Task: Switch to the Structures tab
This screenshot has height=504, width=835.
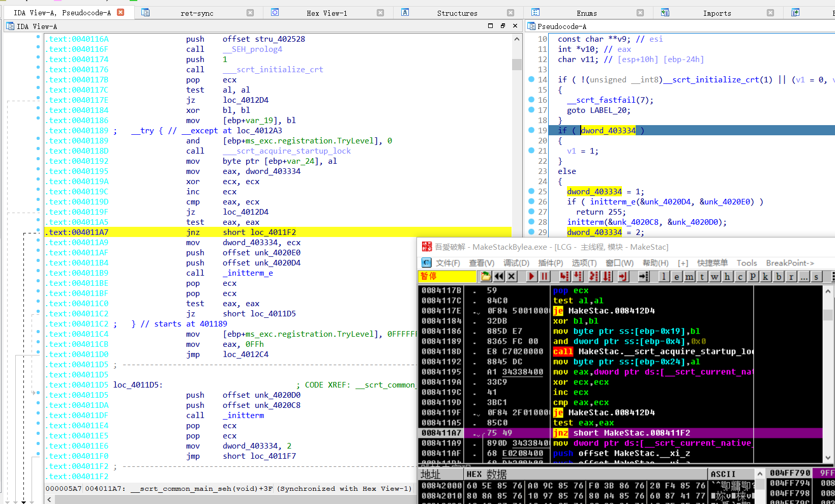Action: coord(457,13)
